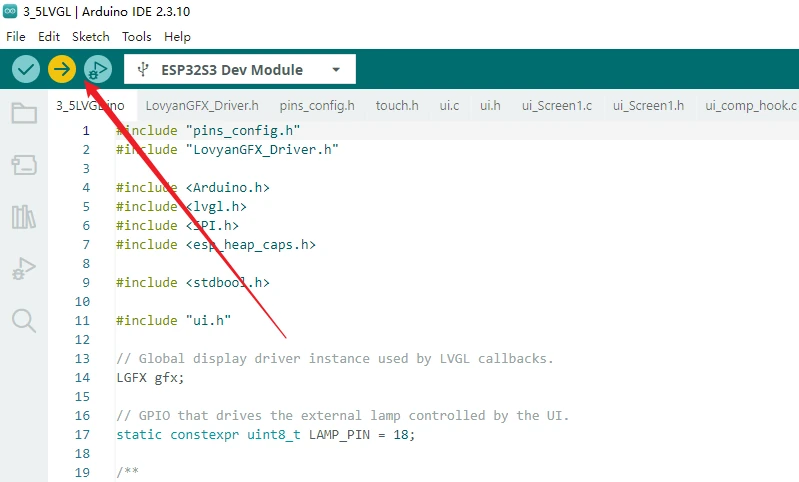Click line number 1 in the gutter
Viewport: 799px width, 482px height.
tap(86, 131)
